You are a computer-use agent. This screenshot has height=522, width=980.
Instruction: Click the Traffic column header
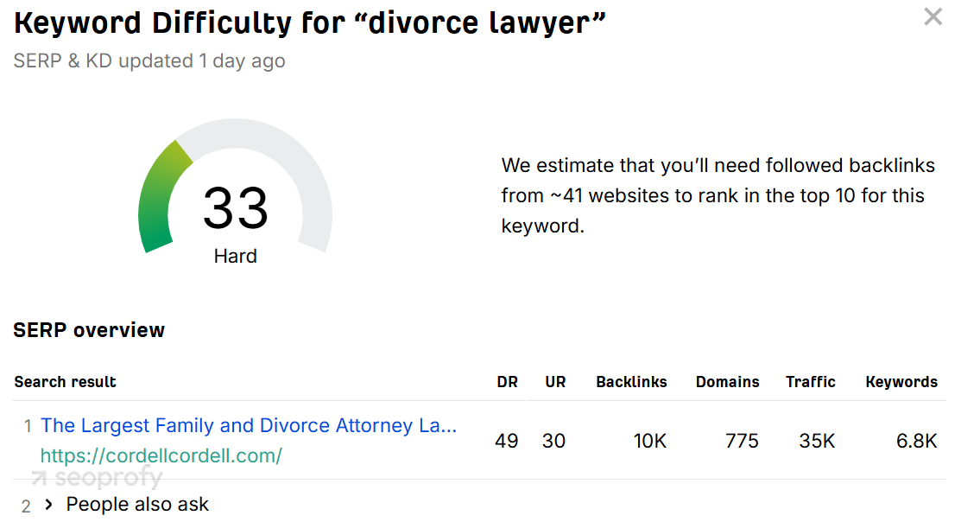(810, 382)
